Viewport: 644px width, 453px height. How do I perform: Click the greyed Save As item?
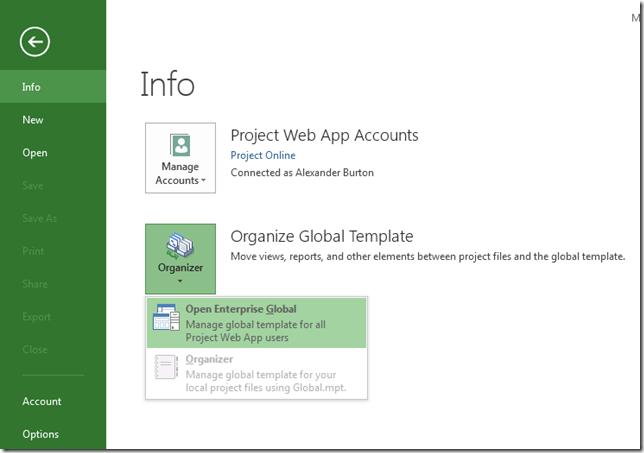point(53,218)
